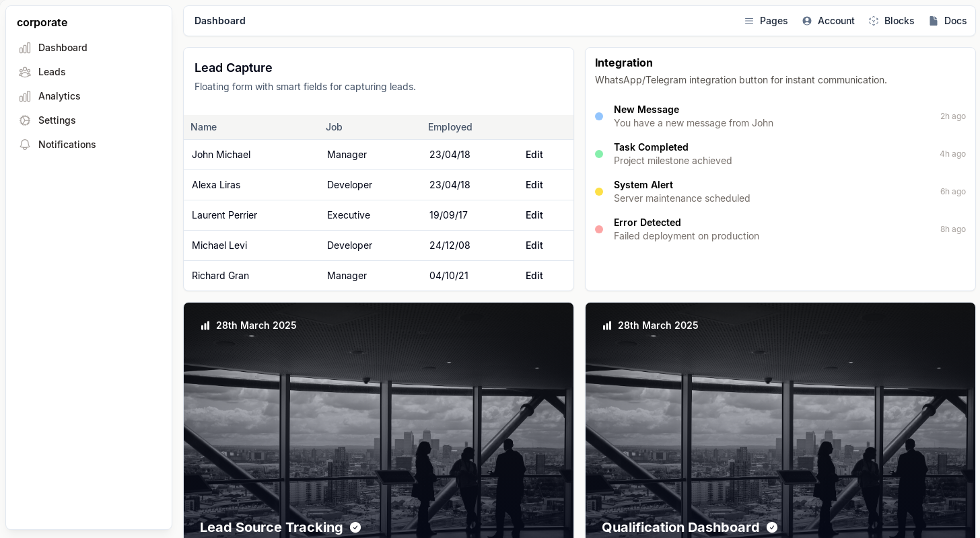Click the Dashboard bar chart icon in sidebar
Screen dimensions: 980x538
(x=25, y=48)
